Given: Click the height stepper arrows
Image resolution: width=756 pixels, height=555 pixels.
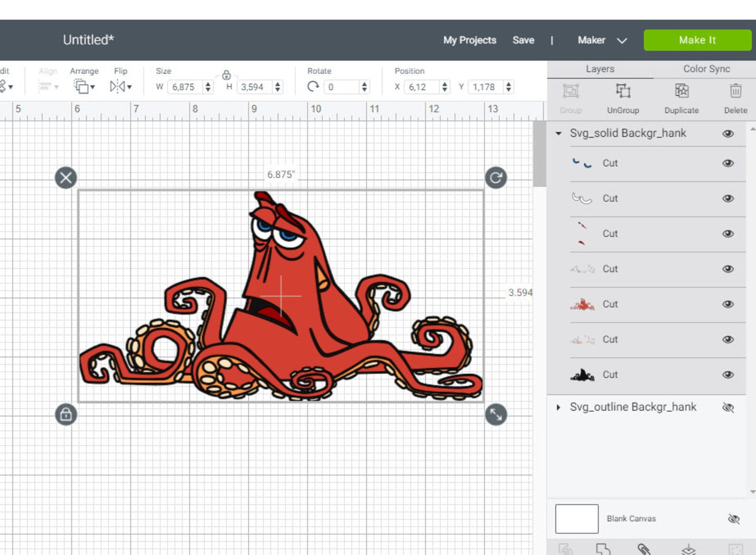Looking at the screenshot, I should 278,87.
